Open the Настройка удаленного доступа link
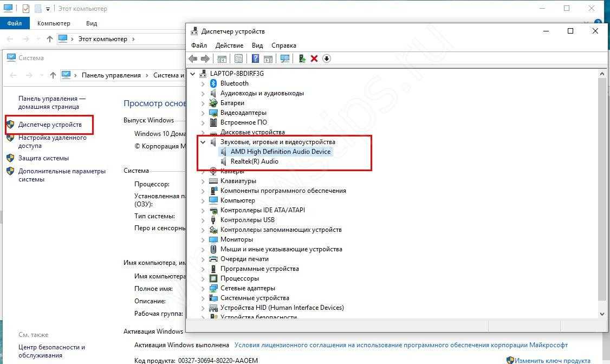Image resolution: width=610 pixels, height=364 pixels. (x=53, y=141)
